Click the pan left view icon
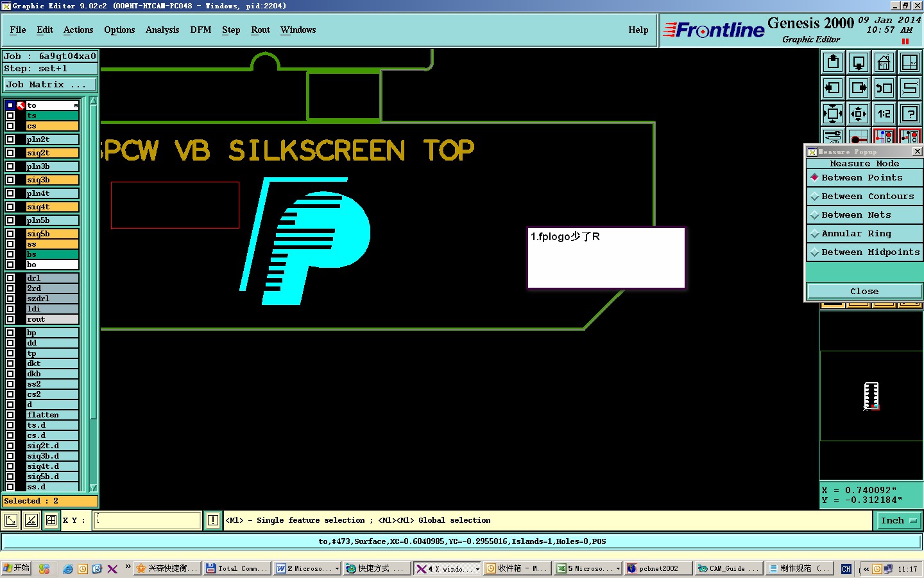Viewport: 924px width, 578px height. 833,88
